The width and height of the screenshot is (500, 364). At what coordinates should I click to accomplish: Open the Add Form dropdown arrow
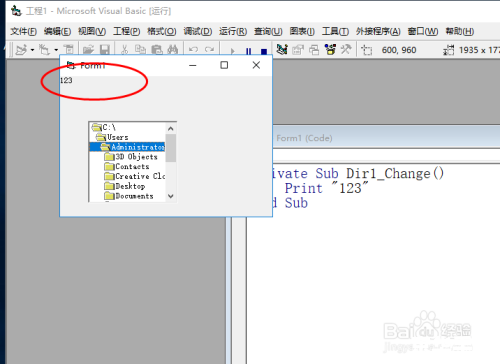(56, 50)
